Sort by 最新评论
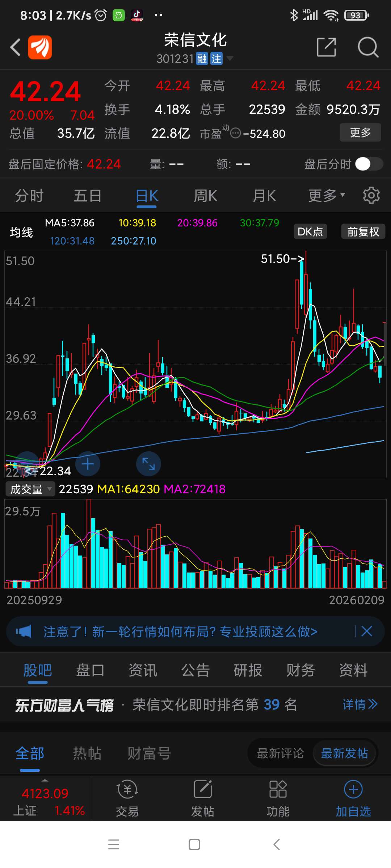 [x=281, y=753]
